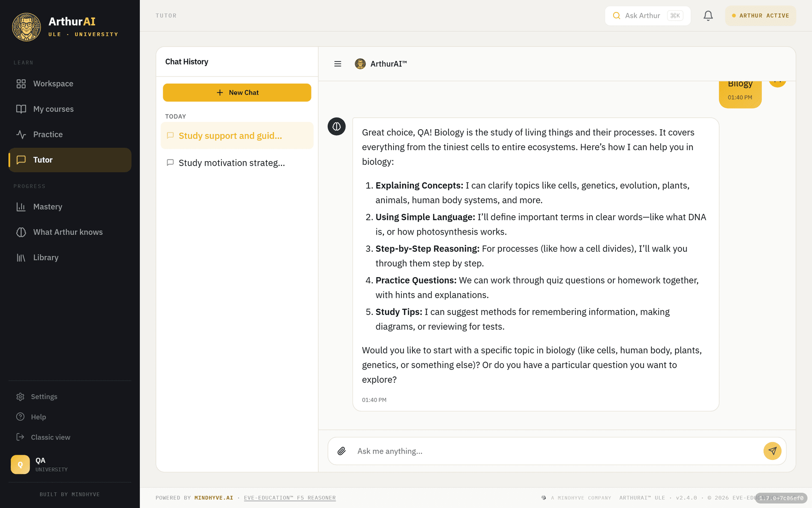
Task: Click the Arthur Active status badge
Action: pos(760,16)
